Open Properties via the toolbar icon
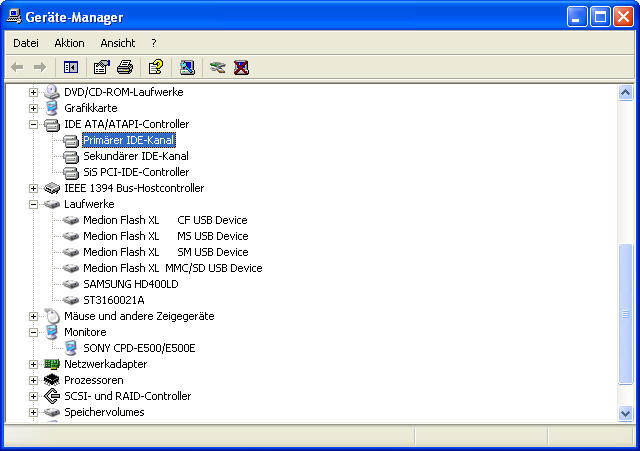 (x=101, y=67)
